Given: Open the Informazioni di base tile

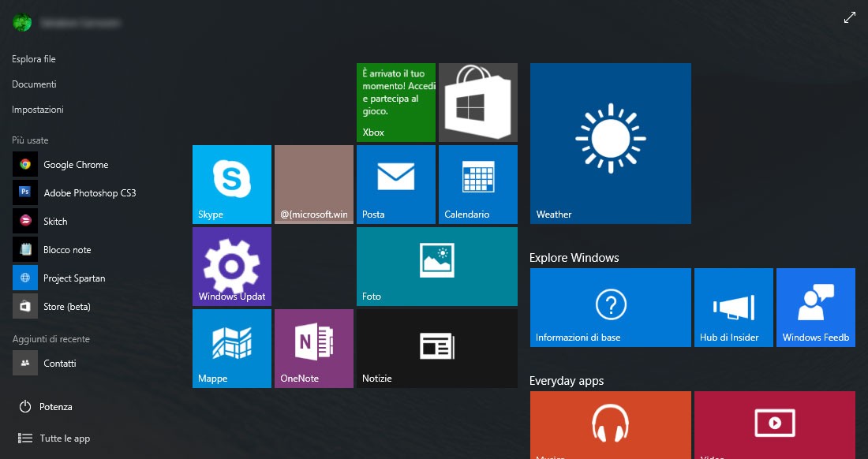Looking at the screenshot, I should tap(611, 308).
